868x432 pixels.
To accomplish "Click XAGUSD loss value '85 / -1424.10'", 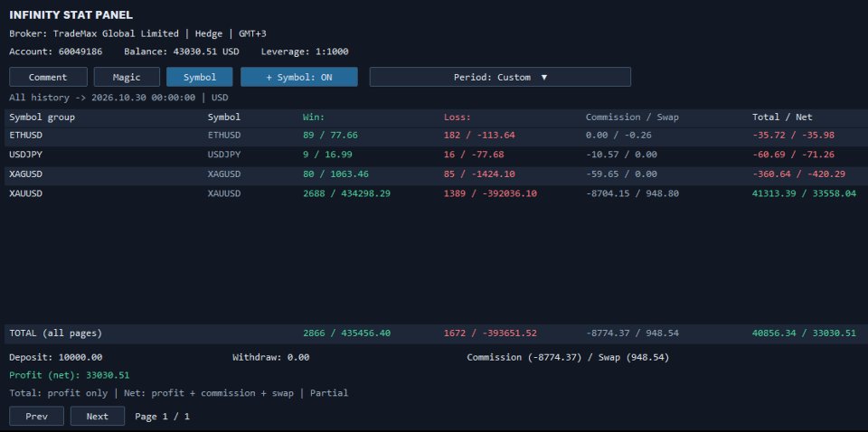I will coord(479,174).
